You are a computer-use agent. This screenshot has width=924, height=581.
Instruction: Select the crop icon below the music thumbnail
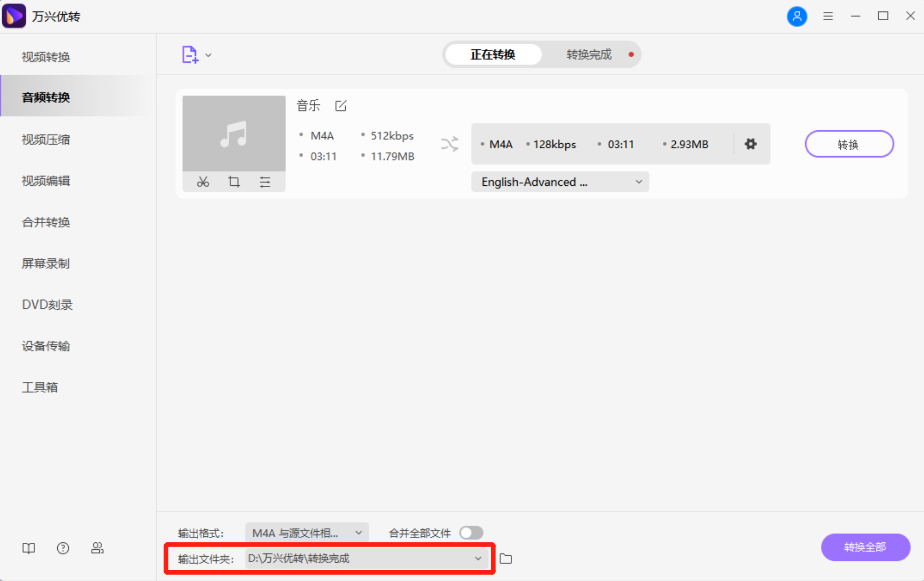(x=234, y=182)
